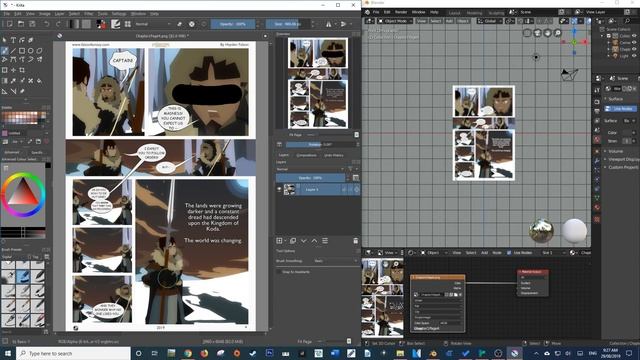640x360 pixels.
Task: Select the Freehand Brush tool in Krita
Action: click(x=4, y=51)
